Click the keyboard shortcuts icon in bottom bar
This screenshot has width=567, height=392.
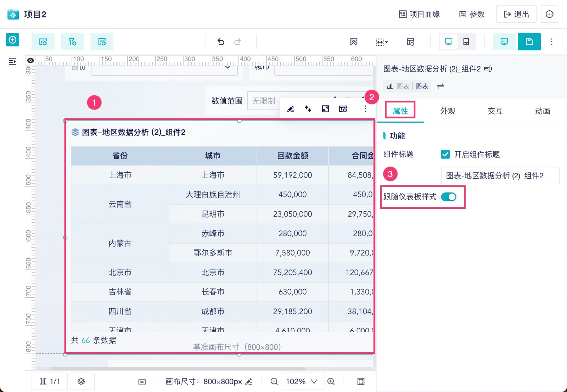[x=142, y=382]
